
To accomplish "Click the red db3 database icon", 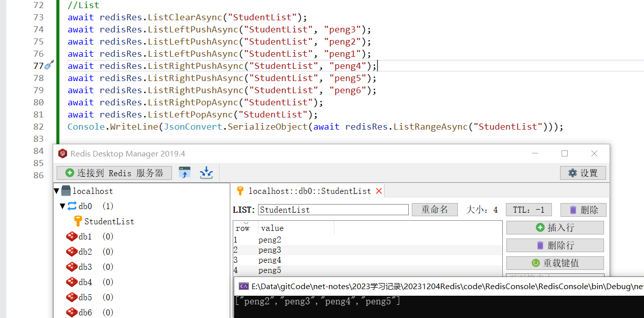I will coord(72,267).
